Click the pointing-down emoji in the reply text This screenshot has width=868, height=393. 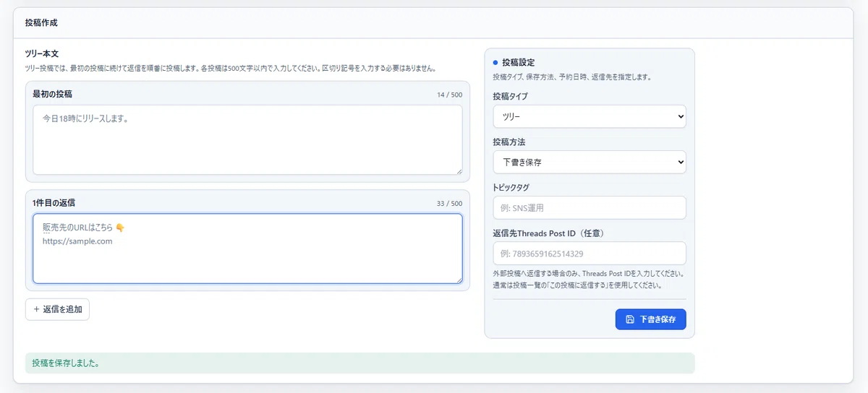[120, 228]
